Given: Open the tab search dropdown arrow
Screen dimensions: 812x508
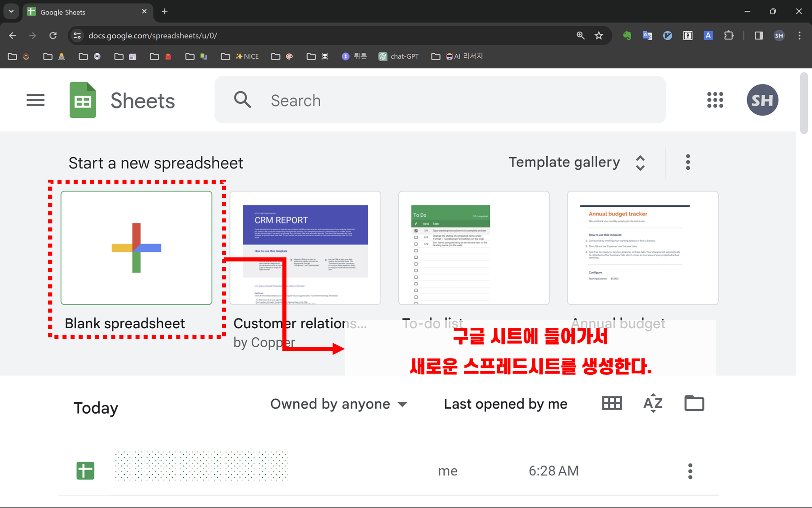Looking at the screenshot, I should click(x=11, y=11).
